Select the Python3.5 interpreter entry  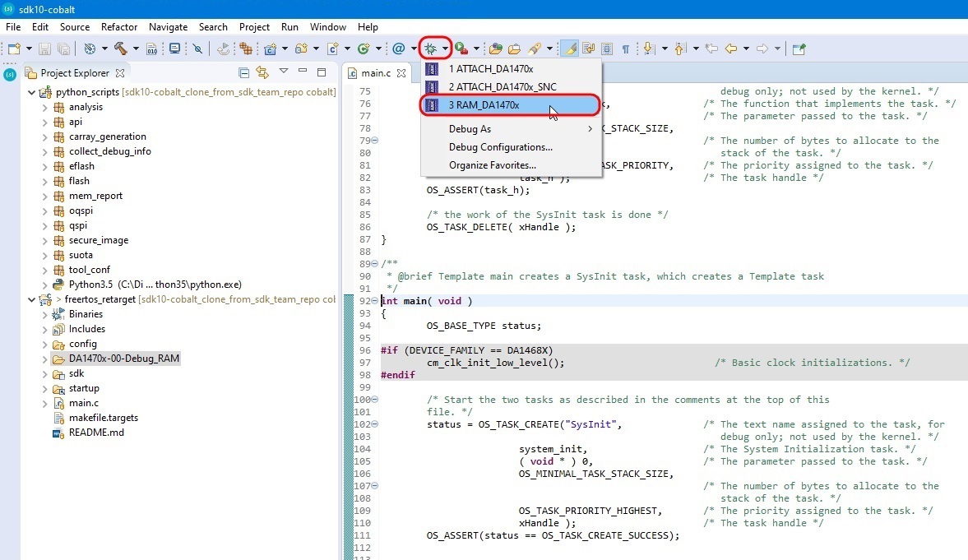155,285
